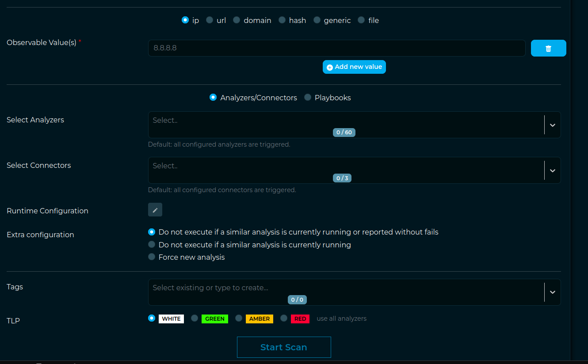This screenshot has height=364, width=588.
Task: Select the ip observable type
Action: click(185, 20)
